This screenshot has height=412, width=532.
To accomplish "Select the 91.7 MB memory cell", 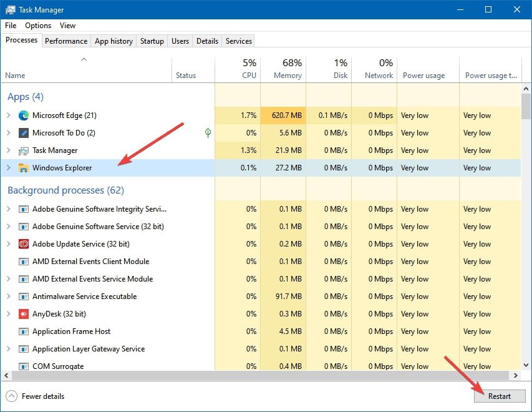I will click(283, 297).
